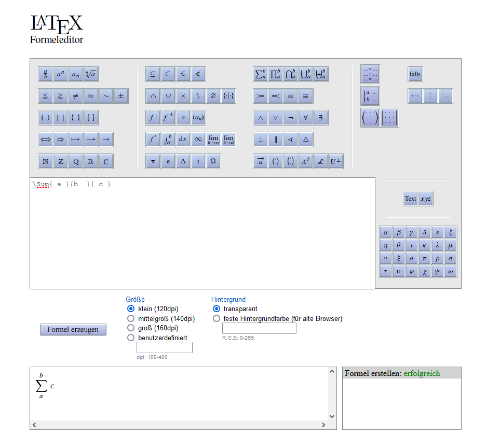
Task: Insert the definite integral template
Action: [x=168, y=139]
